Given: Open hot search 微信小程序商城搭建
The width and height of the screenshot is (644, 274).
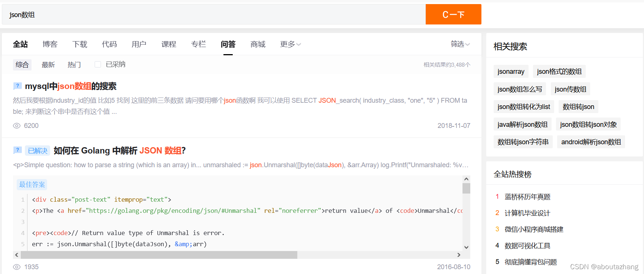Looking at the screenshot, I should click(x=534, y=230).
